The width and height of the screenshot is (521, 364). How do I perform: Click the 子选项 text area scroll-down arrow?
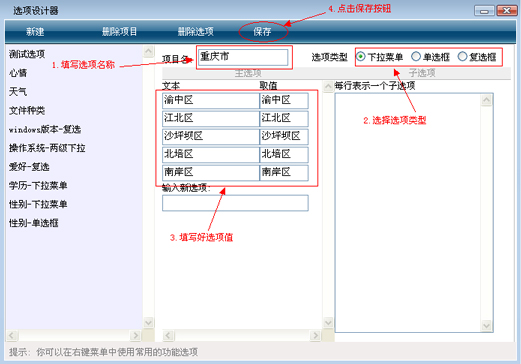[487, 325]
